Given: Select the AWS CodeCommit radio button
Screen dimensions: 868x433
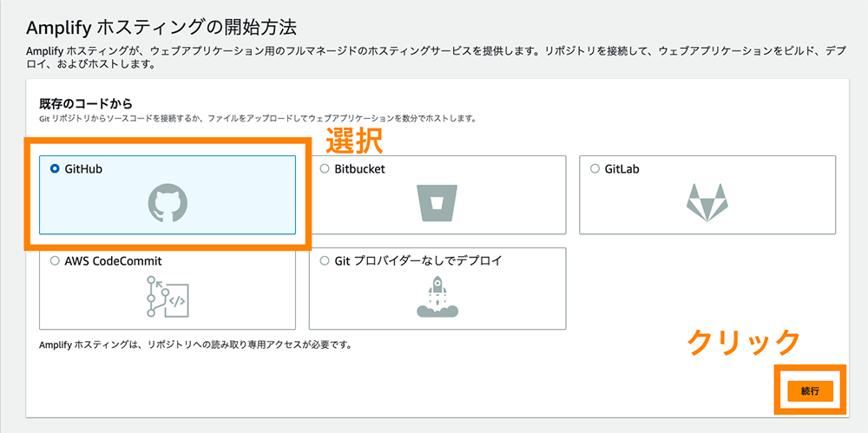Looking at the screenshot, I should point(54,261).
